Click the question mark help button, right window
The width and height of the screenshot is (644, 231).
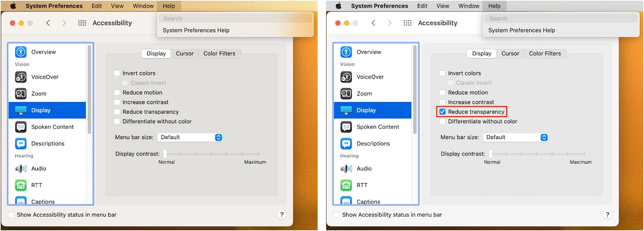point(607,215)
